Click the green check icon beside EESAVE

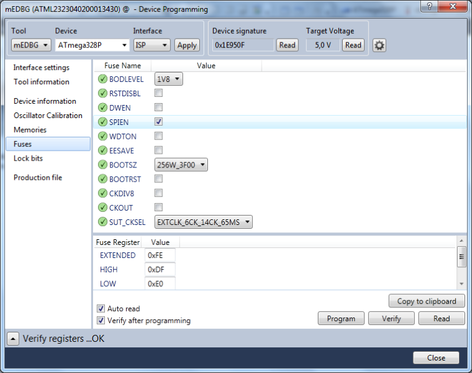(x=102, y=151)
